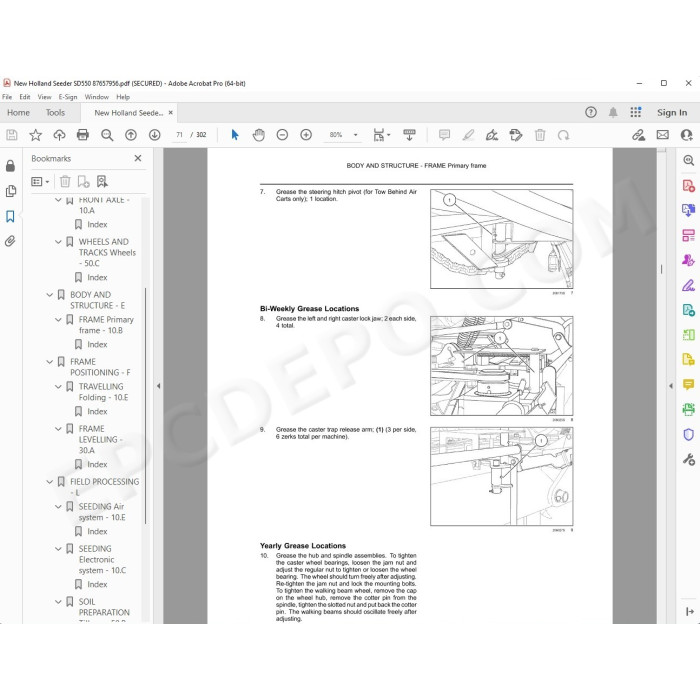
Task: Print the document
Action: coord(83,135)
